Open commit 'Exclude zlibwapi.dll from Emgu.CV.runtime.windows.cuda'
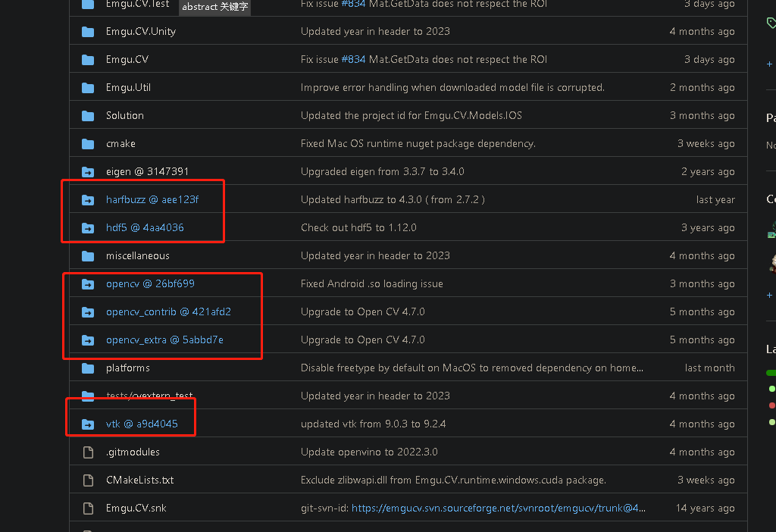The height and width of the screenshot is (532, 776). click(x=453, y=480)
